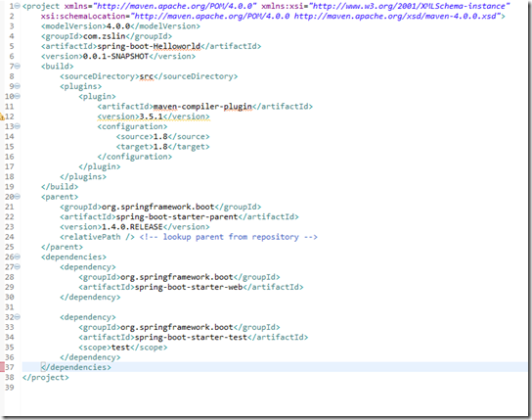Click the modelVersion value 4.0.0

click(x=118, y=26)
